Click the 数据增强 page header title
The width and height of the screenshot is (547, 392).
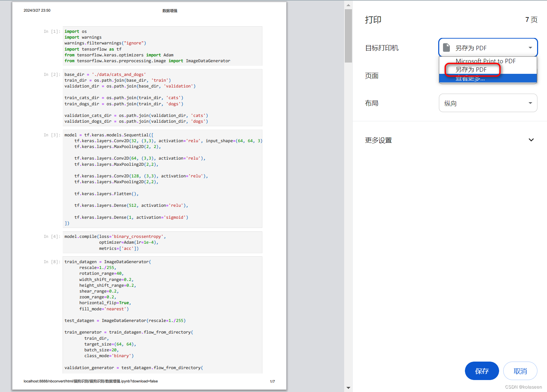pyautogui.click(x=170, y=11)
